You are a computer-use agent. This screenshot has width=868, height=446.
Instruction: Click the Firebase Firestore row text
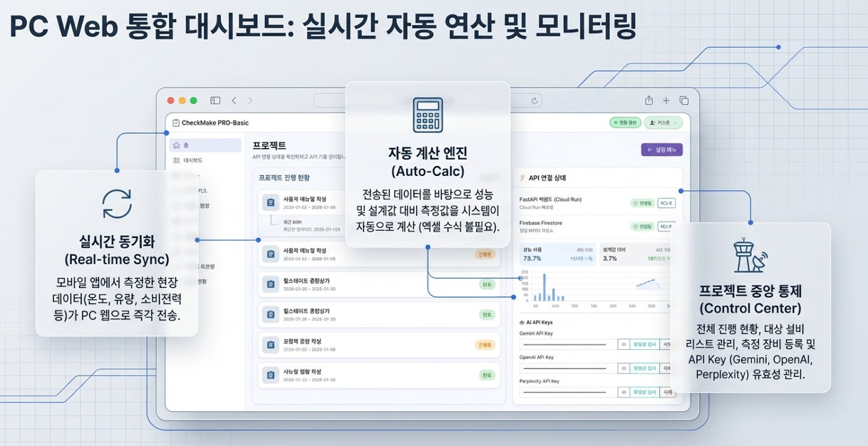(541, 223)
